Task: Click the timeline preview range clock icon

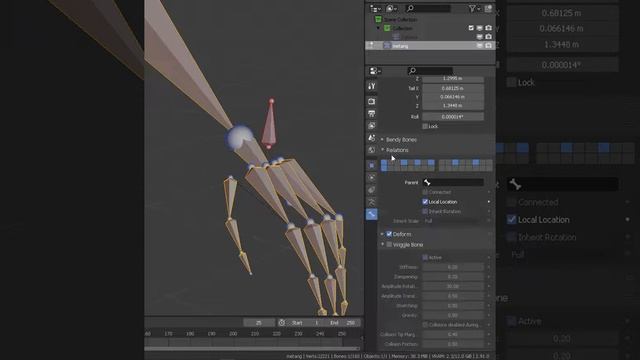Action: (x=282, y=322)
